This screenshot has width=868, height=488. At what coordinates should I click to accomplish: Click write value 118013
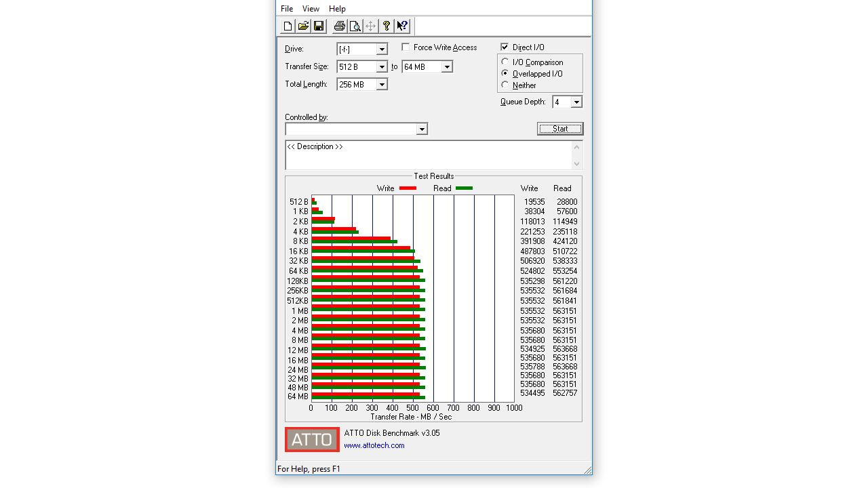pyautogui.click(x=532, y=222)
